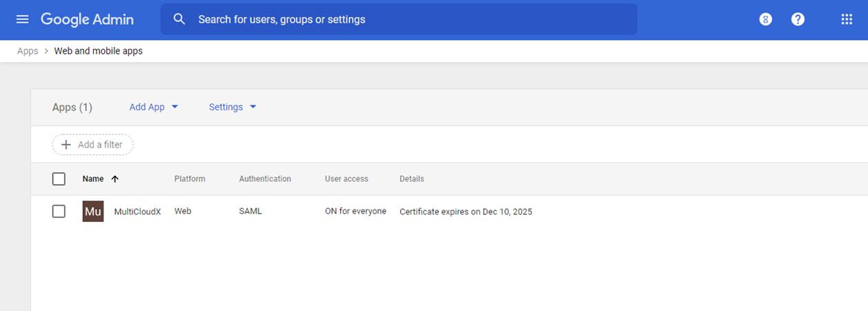Open the MultiCloudX app name
The image size is (868, 311).
137,212
